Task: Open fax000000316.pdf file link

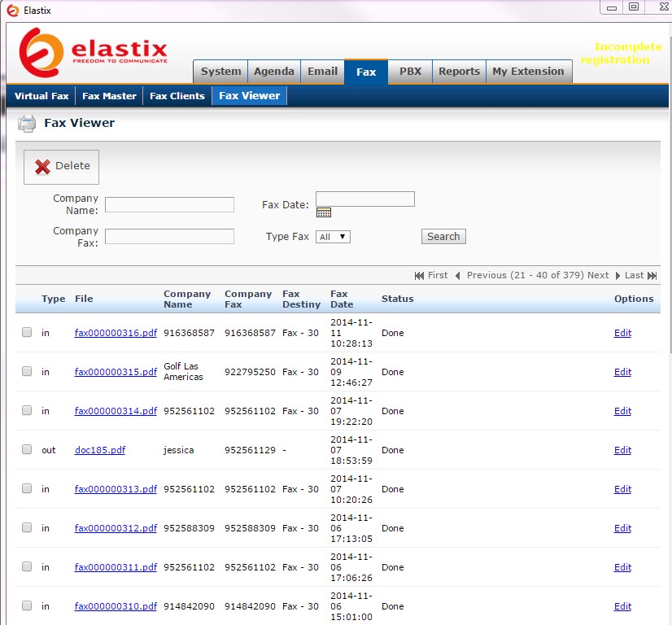Action: pyautogui.click(x=116, y=333)
